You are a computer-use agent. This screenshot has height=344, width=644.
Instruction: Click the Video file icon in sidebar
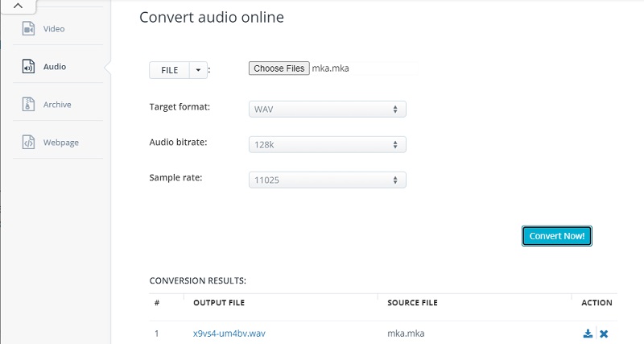click(29, 29)
